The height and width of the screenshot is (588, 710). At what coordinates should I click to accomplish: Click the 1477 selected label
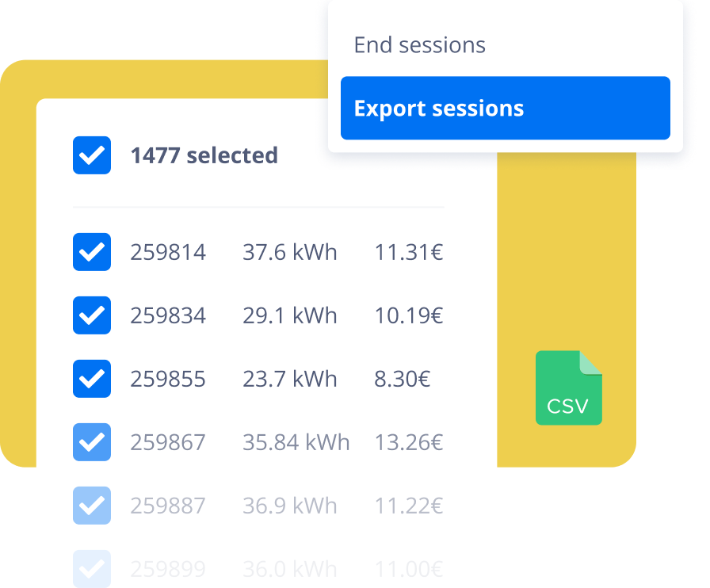(x=204, y=155)
